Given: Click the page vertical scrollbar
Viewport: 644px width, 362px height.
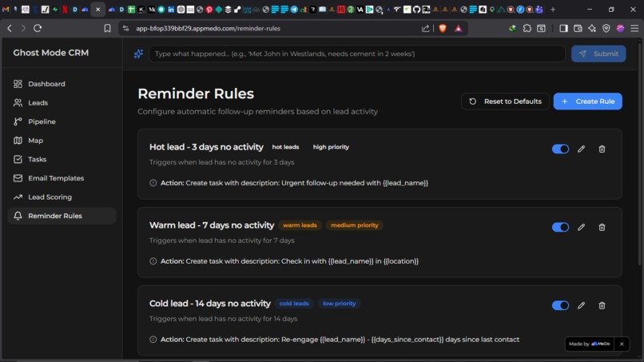Looking at the screenshot, I should click(x=640, y=153).
